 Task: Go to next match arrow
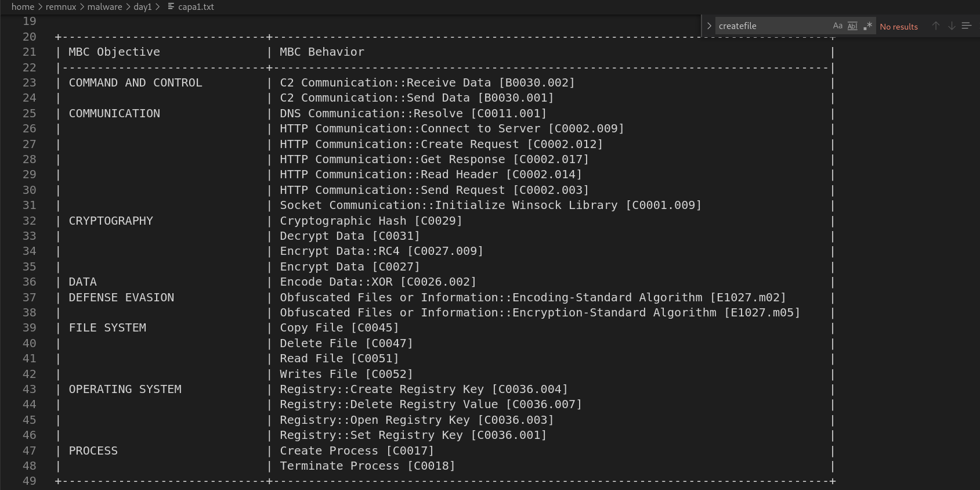click(x=952, y=26)
